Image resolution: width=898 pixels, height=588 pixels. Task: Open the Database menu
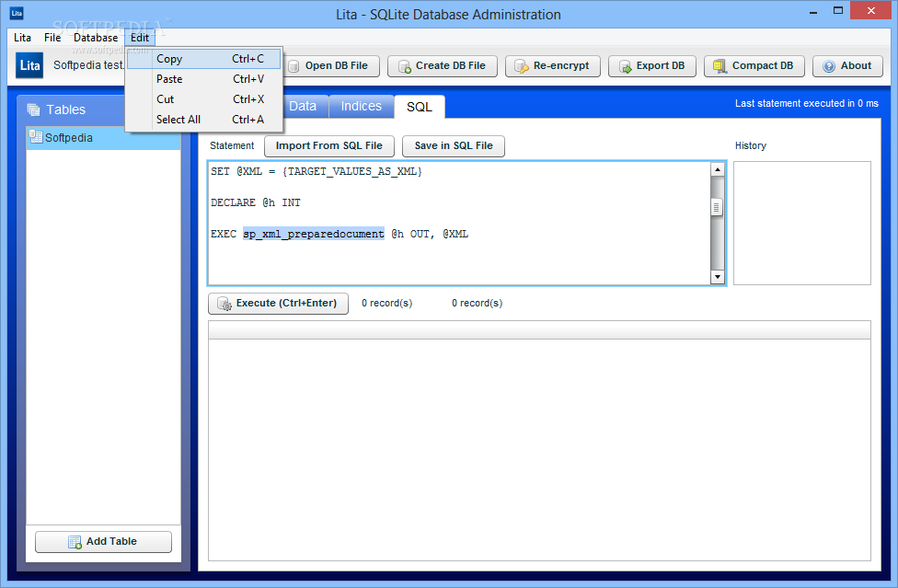pyautogui.click(x=96, y=38)
